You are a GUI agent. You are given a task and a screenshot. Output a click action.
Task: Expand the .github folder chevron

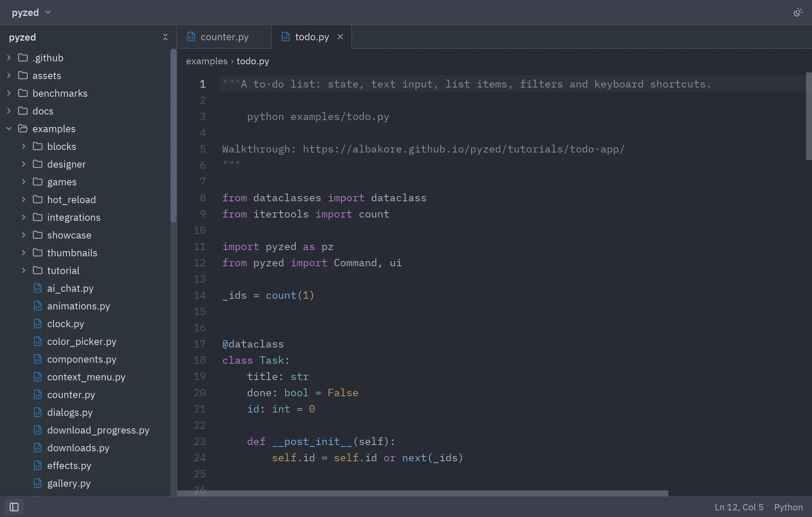9,58
